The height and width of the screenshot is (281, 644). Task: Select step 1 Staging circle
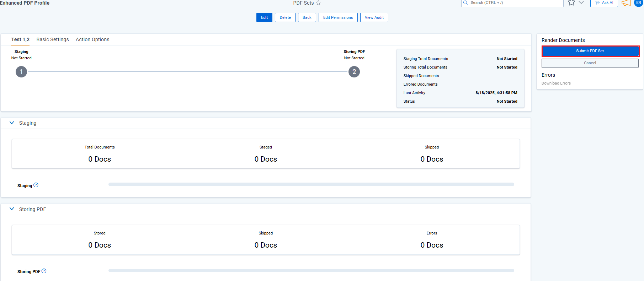pos(21,72)
